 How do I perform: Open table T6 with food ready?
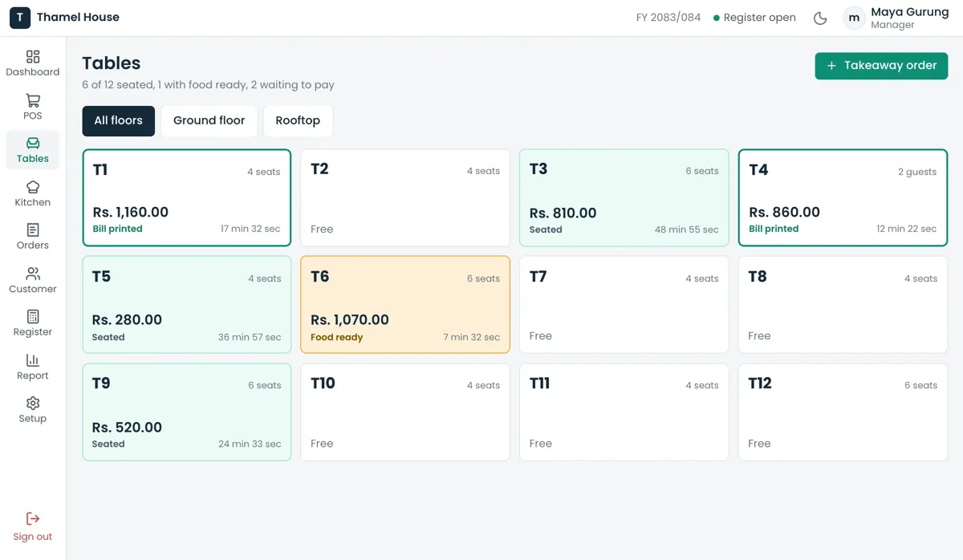pos(405,305)
